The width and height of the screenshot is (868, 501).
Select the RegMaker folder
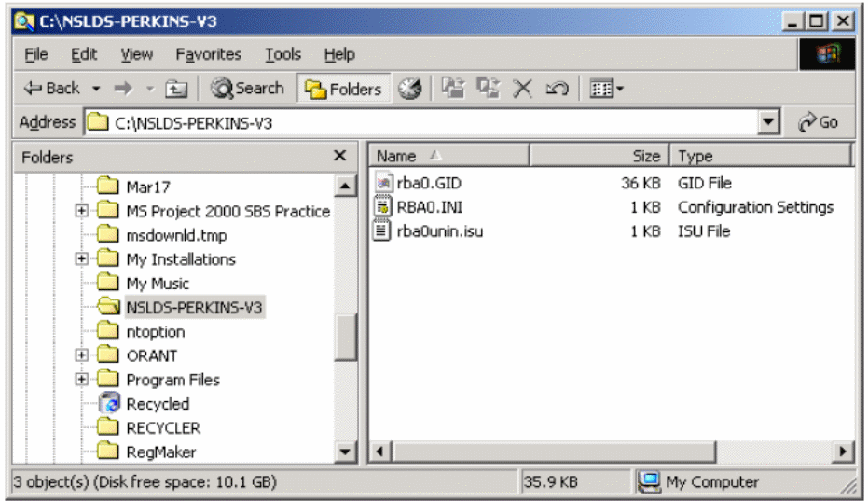coord(161,452)
